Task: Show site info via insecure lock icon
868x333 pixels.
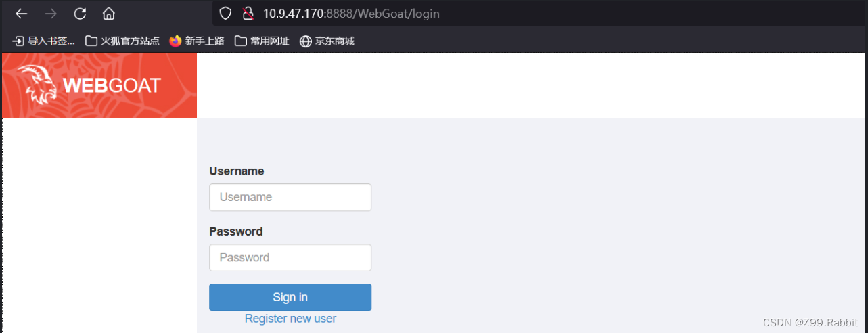Action: coord(248,14)
